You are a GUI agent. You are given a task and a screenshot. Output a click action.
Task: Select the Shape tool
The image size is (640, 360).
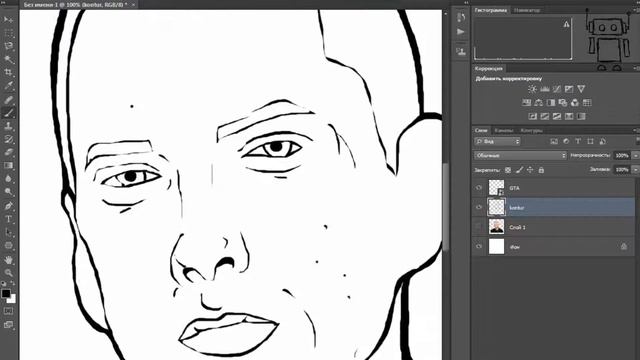(x=8, y=246)
